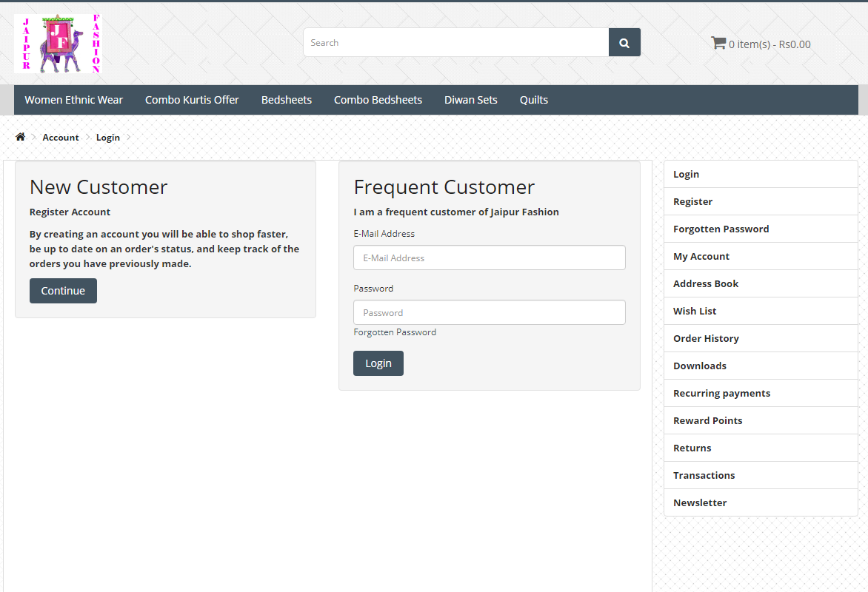Open Newsletter from the account sidebar

tap(700, 502)
